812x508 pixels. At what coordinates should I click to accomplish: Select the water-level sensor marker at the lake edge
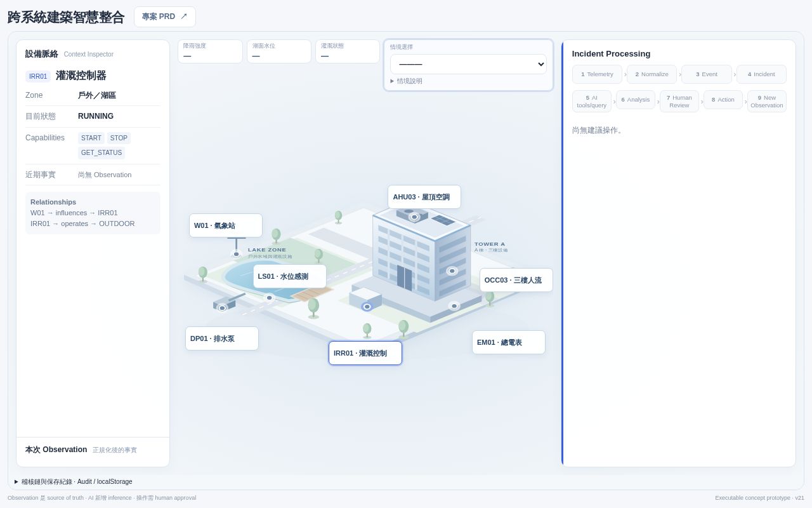(x=269, y=297)
